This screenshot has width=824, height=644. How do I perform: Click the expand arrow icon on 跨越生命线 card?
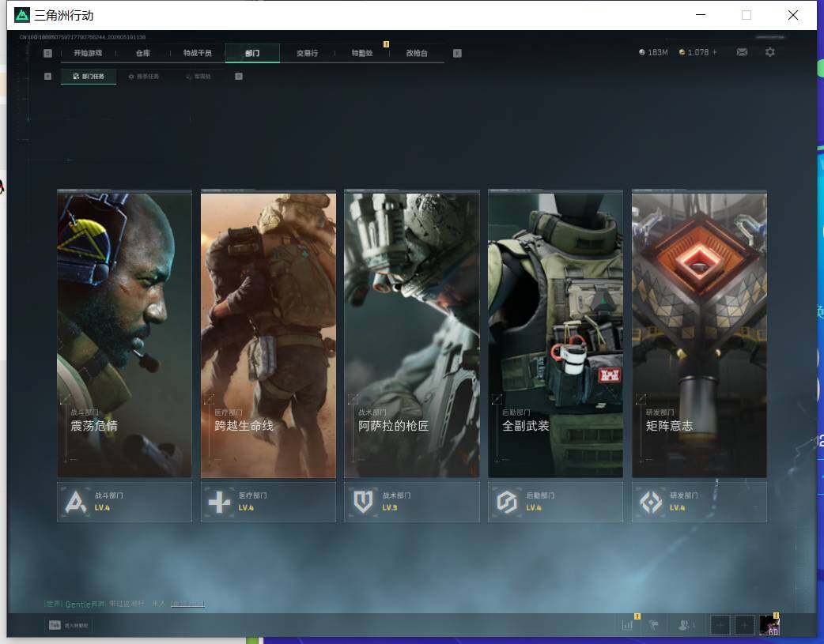[209, 399]
